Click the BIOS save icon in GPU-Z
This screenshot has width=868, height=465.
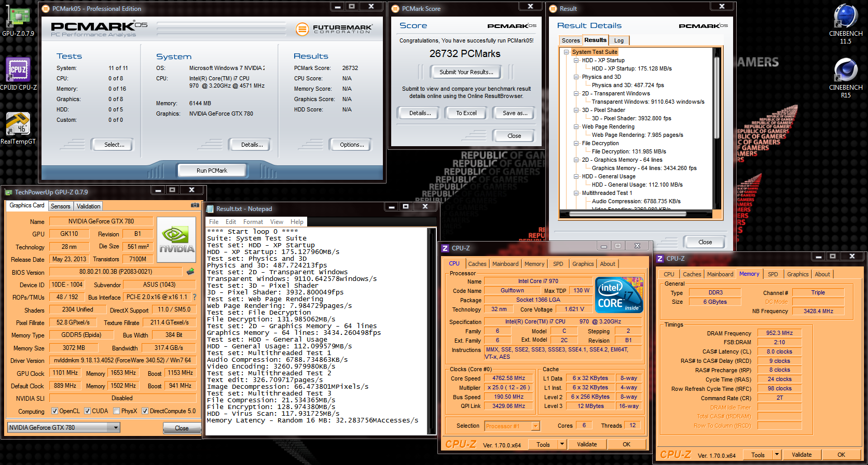tap(191, 271)
